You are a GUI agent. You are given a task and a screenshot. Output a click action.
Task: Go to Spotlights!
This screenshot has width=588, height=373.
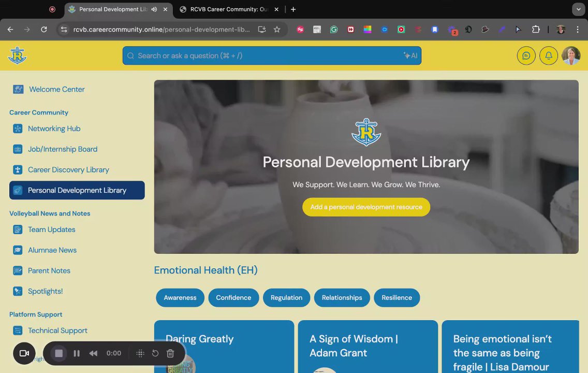point(45,291)
